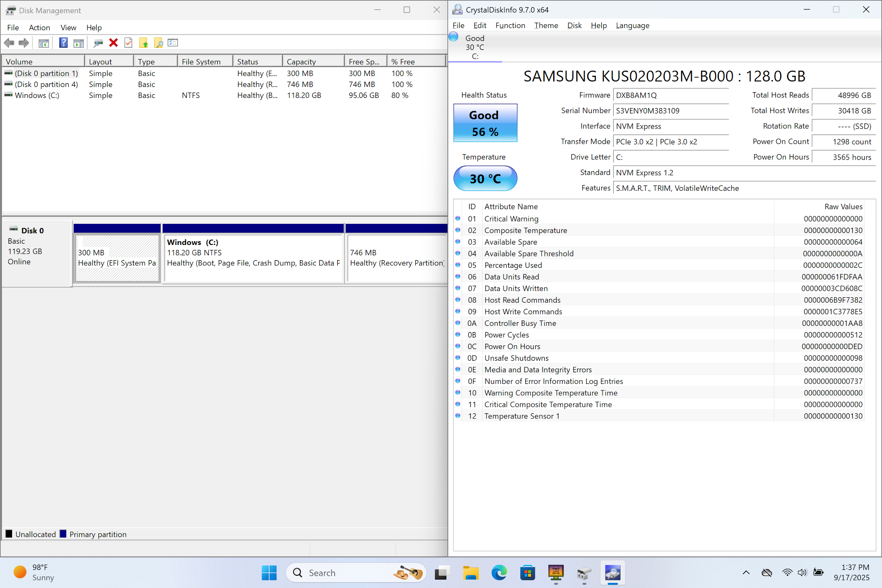
Task: Click the status dot beside Unsafe Shutdowns
Action: (x=458, y=358)
